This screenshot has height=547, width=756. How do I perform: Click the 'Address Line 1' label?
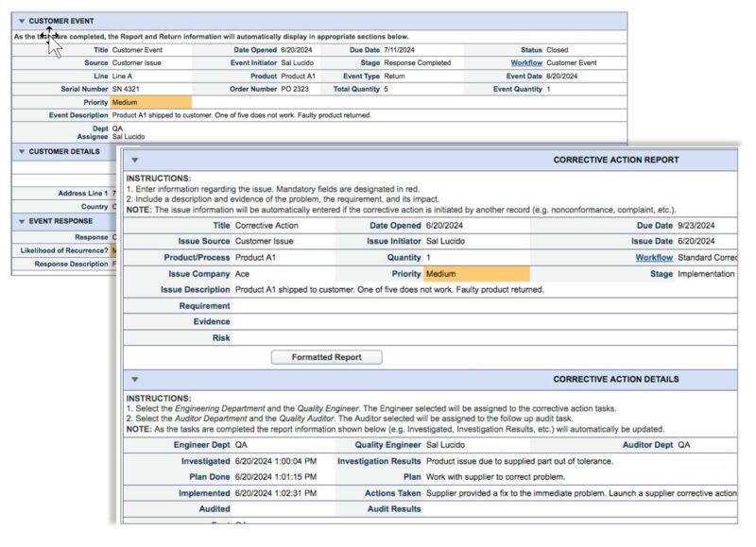point(83,194)
